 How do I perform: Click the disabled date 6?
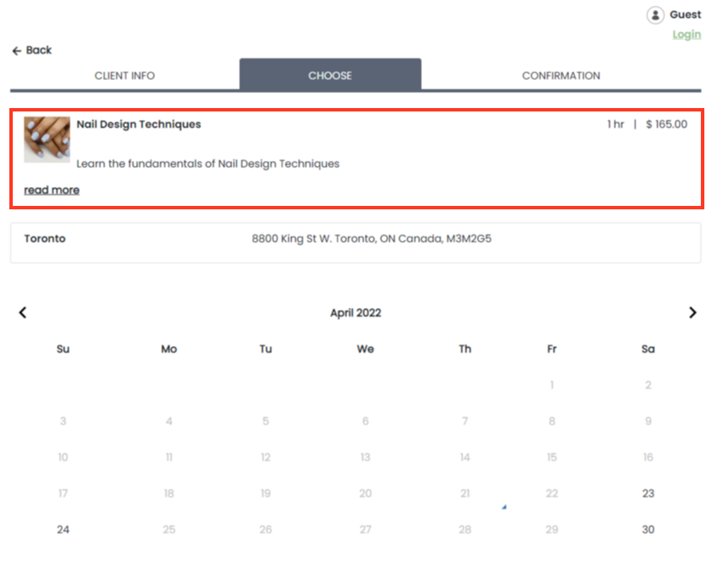click(366, 421)
